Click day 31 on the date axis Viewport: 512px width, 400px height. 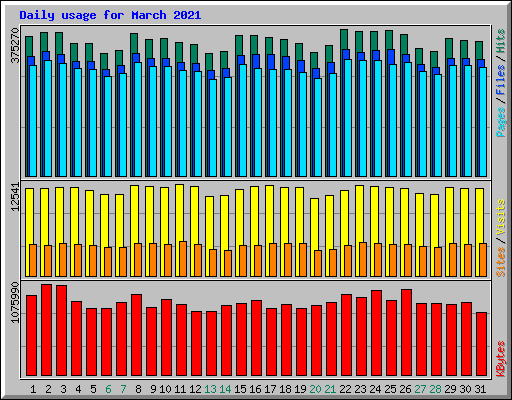480,389
